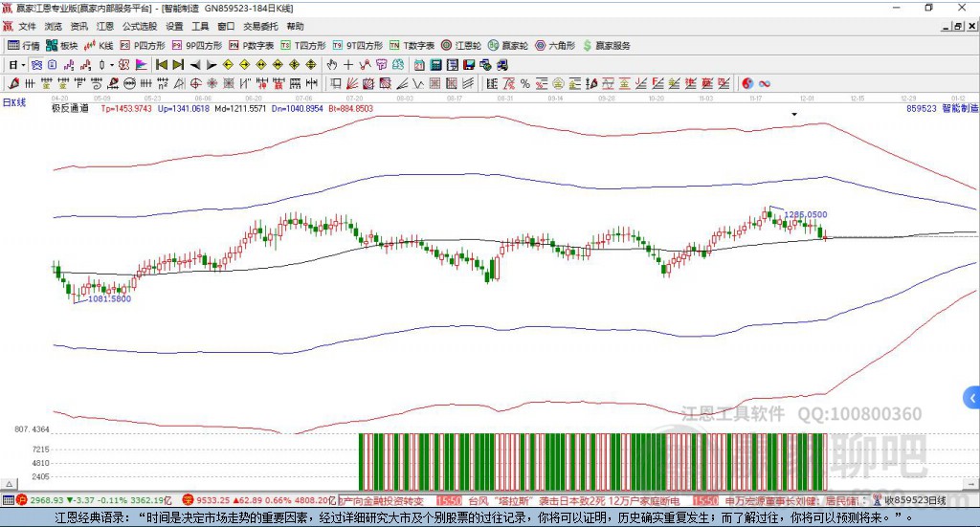Click the blue infinity loop icon

pyautogui.click(x=765, y=83)
